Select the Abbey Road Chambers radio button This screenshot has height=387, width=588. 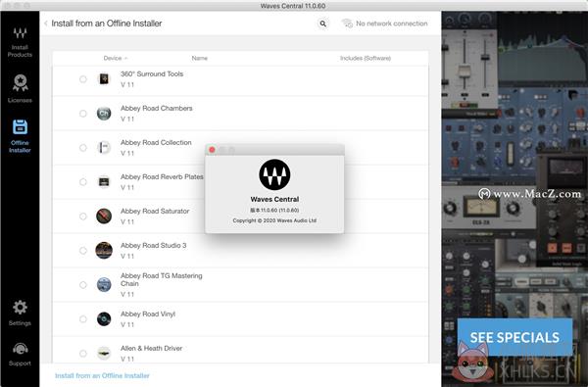pos(83,114)
